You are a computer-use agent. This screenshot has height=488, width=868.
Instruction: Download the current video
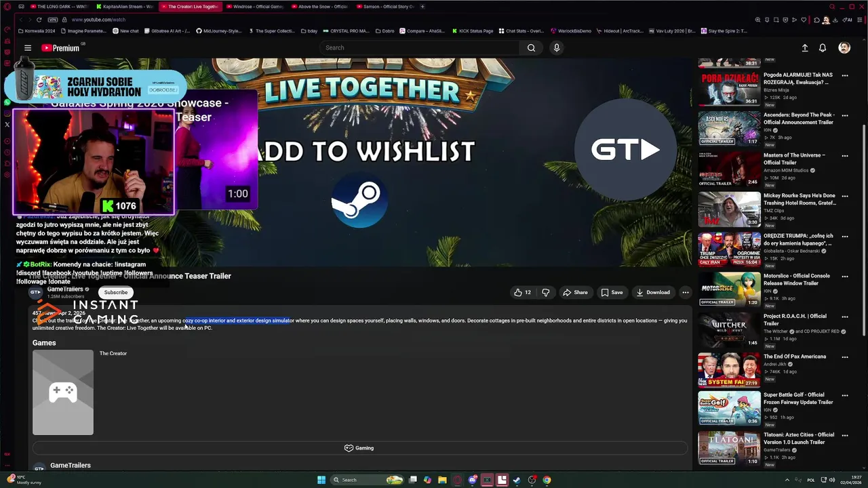(x=653, y=292)
